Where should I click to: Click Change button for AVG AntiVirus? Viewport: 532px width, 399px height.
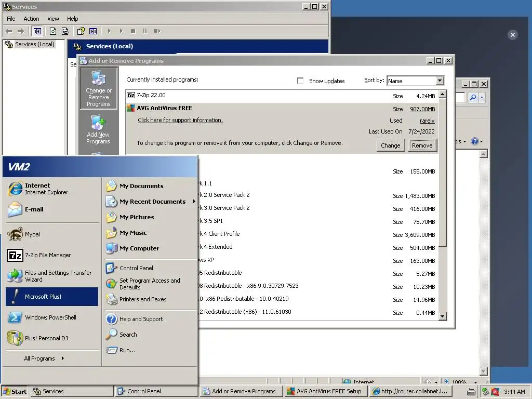(x=391, y=145)
